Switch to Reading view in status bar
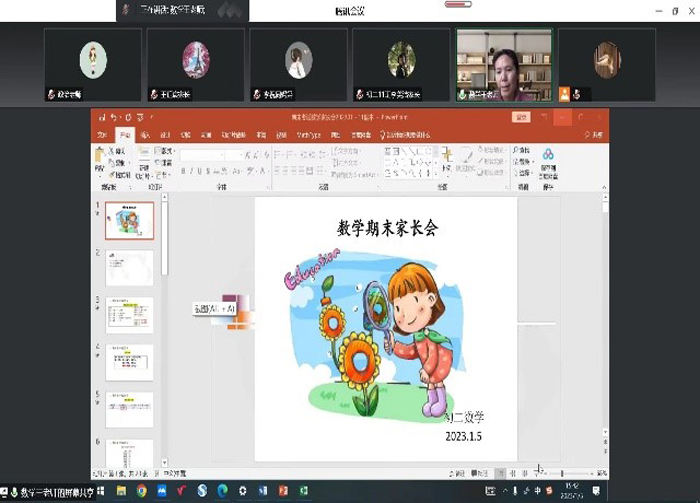This screenshot has width=700, height=503. coord(525,473)
